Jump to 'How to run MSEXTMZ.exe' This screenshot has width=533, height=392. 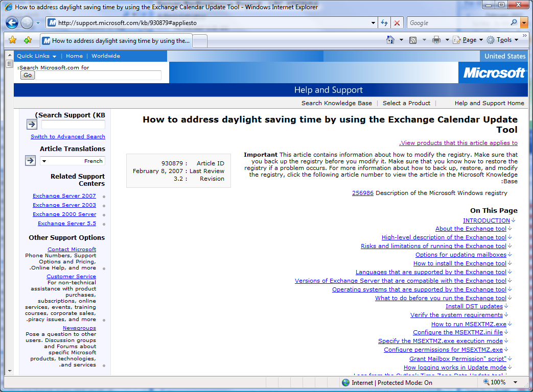click(x=469, y=324)
